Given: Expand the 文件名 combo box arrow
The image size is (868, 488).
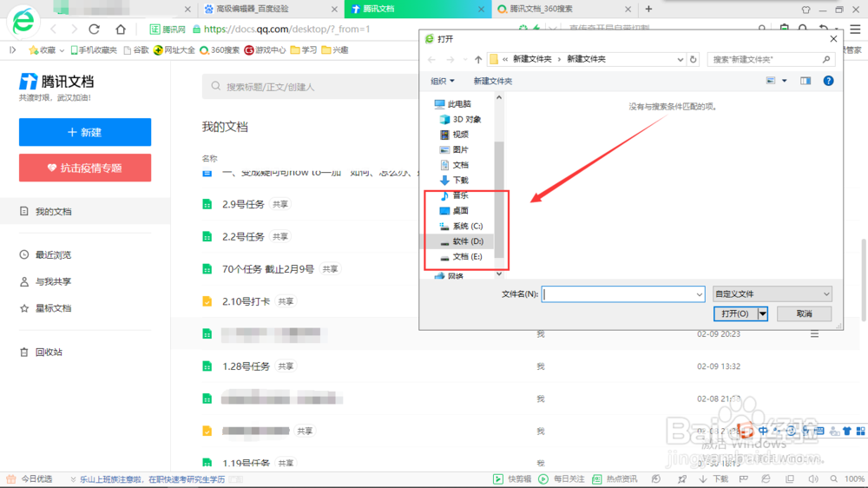Looking at the screenshot, I should (699, 294).
